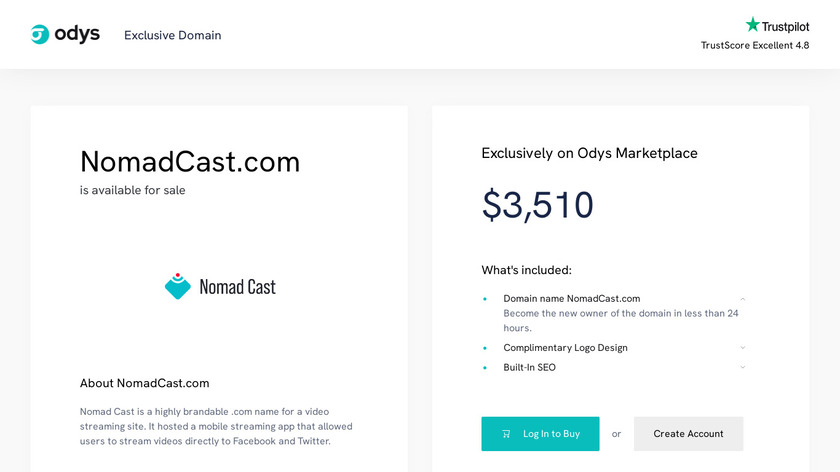Select the Built-In SEO item label
The width and height of the screenshot is (840, 472).
click(x=529, y=367)
